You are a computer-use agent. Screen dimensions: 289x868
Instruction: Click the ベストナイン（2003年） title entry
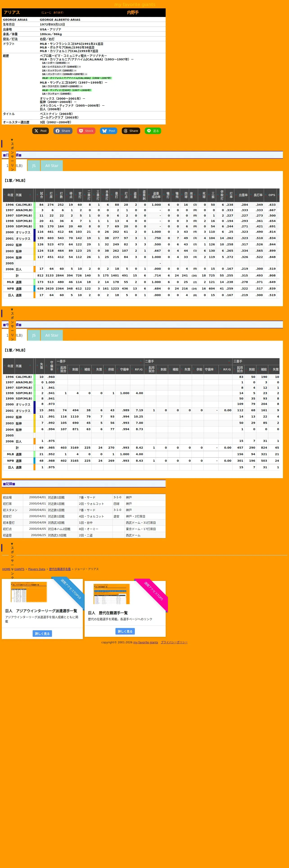[56, 114]
